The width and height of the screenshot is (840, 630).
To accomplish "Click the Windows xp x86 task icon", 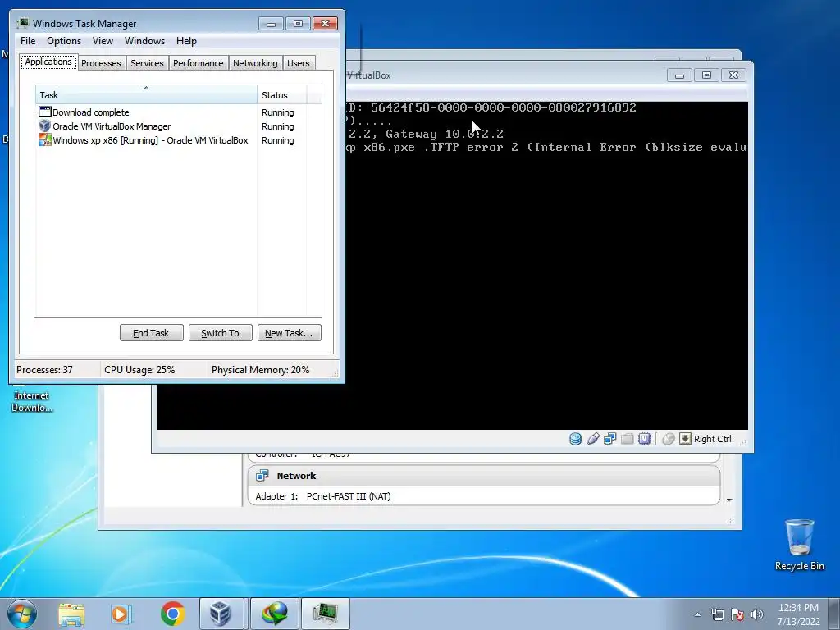I will pyautogui.click(x=45, y=139).
